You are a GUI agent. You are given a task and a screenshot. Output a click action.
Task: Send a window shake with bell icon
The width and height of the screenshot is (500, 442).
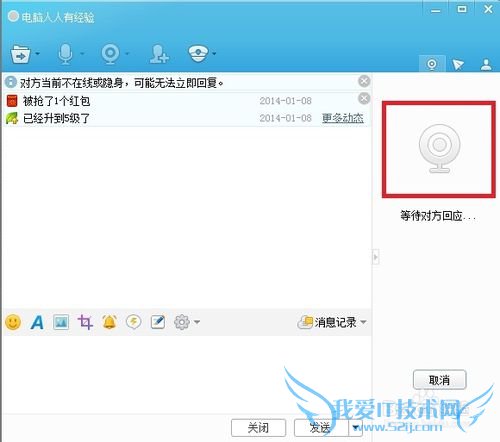tap(109, 322)
